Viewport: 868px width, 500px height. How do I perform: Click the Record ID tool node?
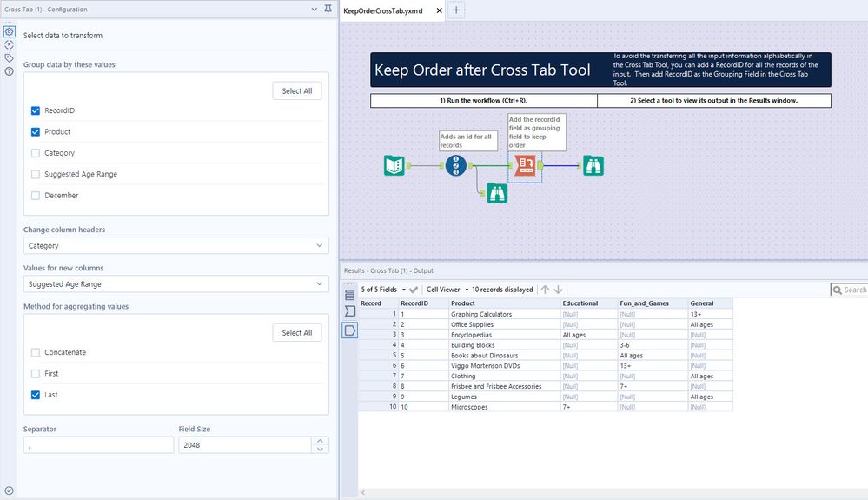456,165
